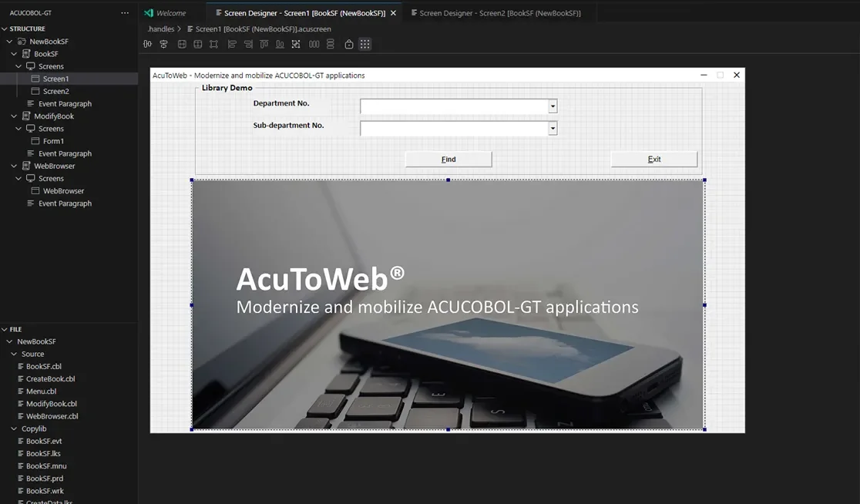Click inside the Department No. field
Image resolution: width=860 pixels, height=504 pixels.
tap(454, 106)
